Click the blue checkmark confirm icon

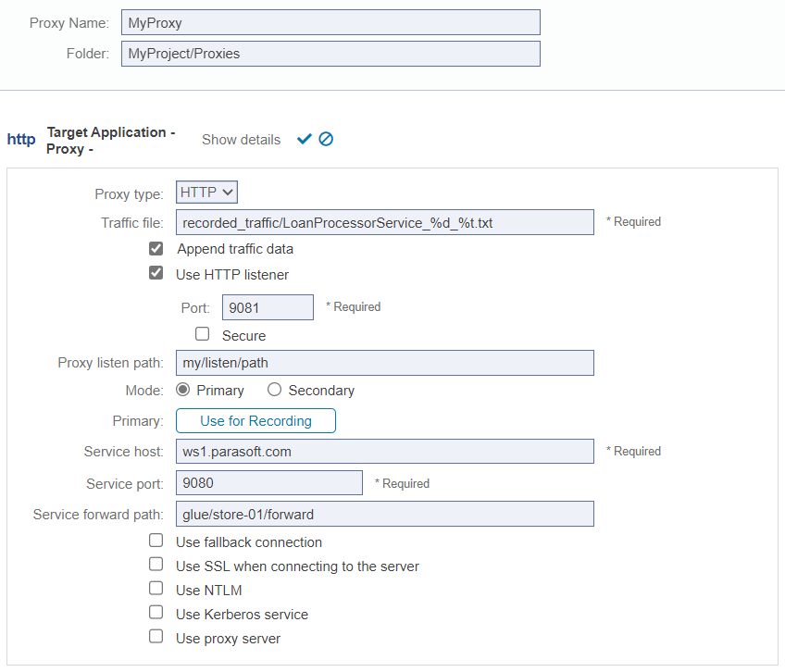[304, 139]
